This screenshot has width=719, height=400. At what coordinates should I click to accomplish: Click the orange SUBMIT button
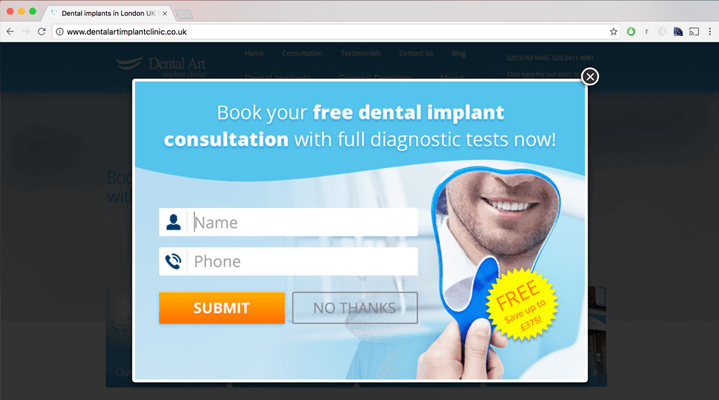coord(222,308)
